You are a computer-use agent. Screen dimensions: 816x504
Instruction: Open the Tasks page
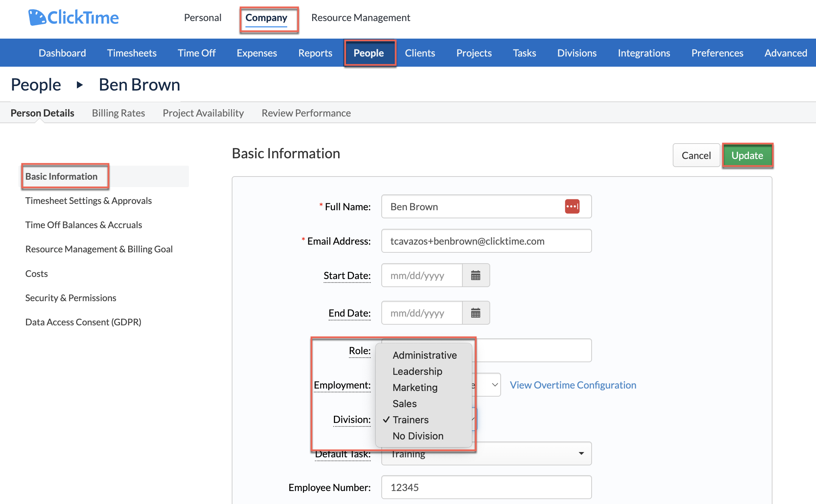[x=525, y=53]
